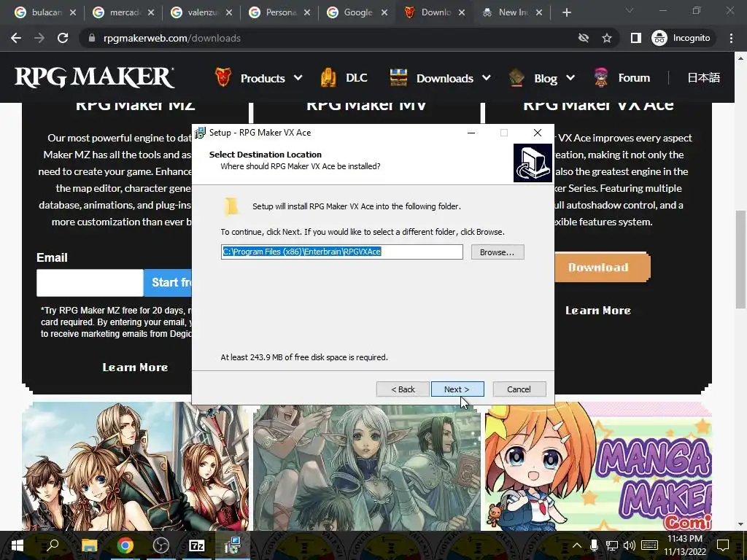Screen dimensions: 747x560
Task: Click the taskbar search icon
Action: pos(53,545)
